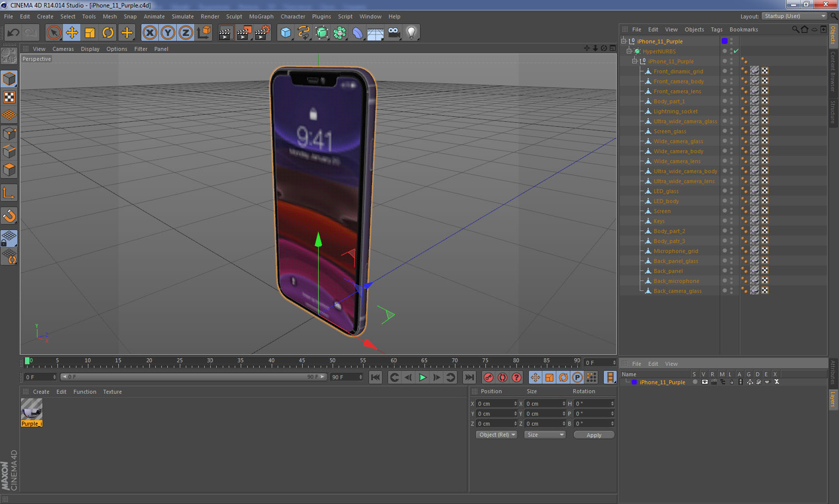Collapse the HyperNURBS object tree
The image size is (839, 504).
point(629,51)
